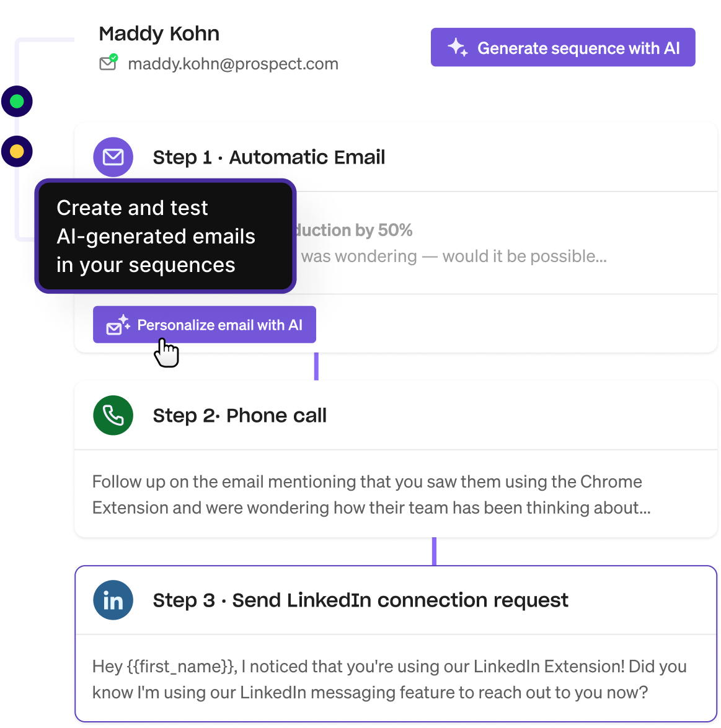This screenshot has width=721, height=728.
Task: Click the purple envelope icon for Step 1
Action: 113,157
